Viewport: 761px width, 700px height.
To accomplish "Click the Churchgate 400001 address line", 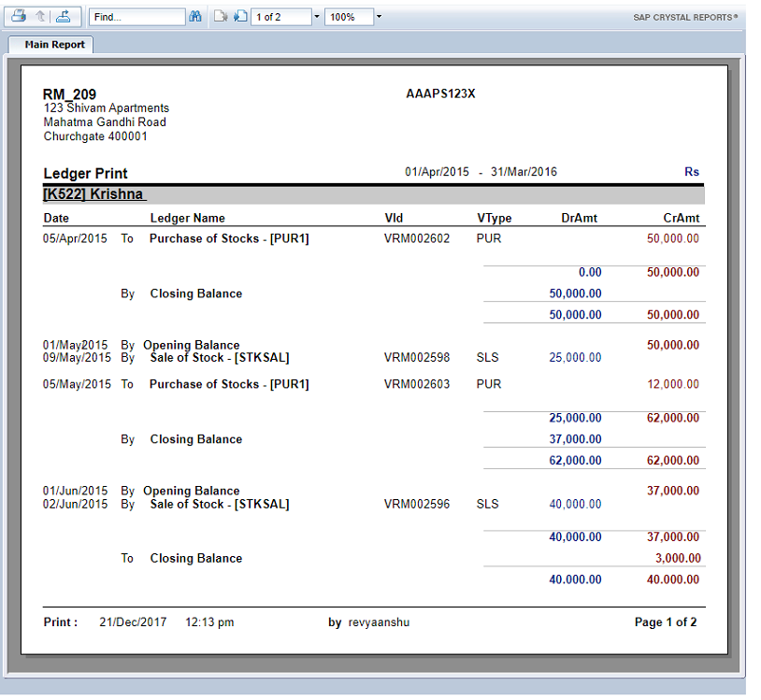I will click(x=95, y=136).
